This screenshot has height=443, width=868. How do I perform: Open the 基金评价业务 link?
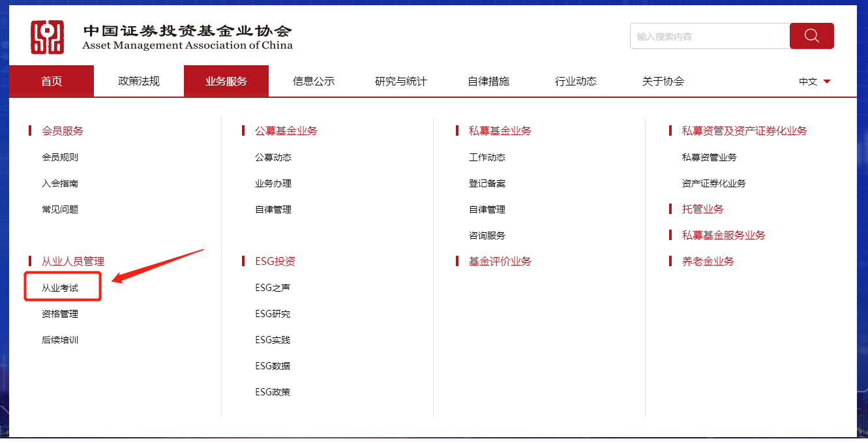point(499,261)
